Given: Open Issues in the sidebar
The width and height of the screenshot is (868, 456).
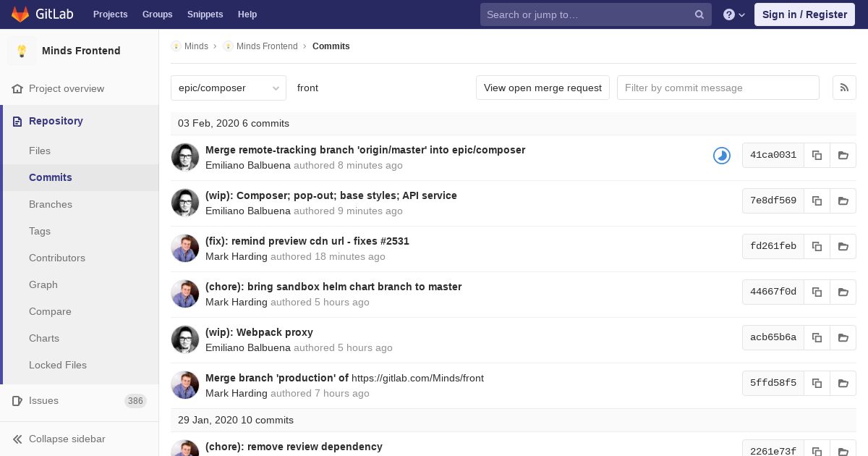Looking at the screenshot, I should pyautogui.click(x=43, y=400).
